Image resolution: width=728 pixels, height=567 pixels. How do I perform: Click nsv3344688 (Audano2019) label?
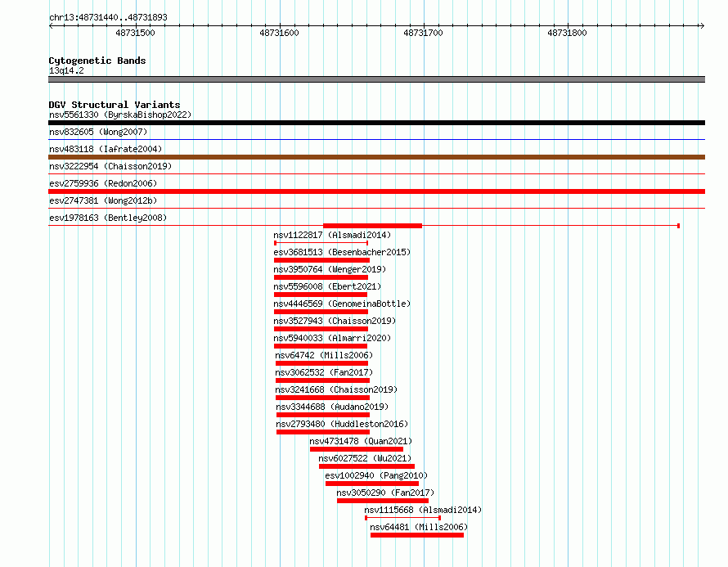332,407
